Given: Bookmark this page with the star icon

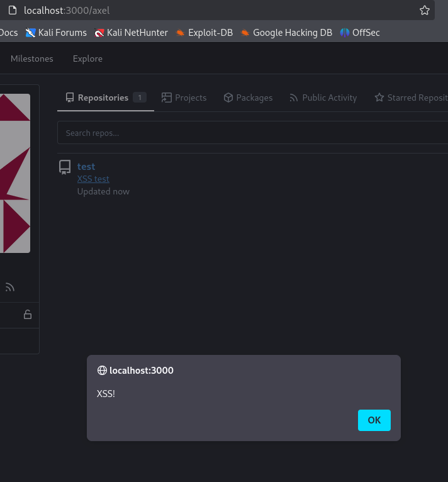Looking at the screenshot, I should (425, 11).
